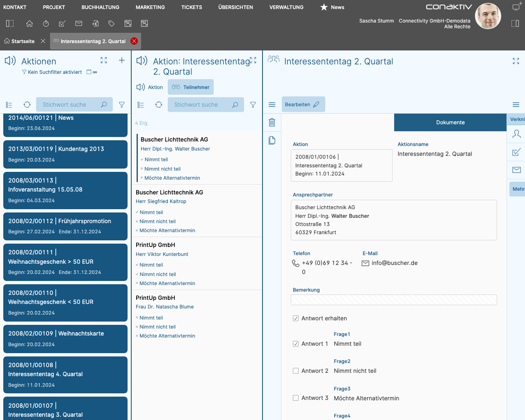Screen dimensions: 525x420
Task: Open email link info@buscher.de
Action: pyautogui.click(x=395, y=263)
